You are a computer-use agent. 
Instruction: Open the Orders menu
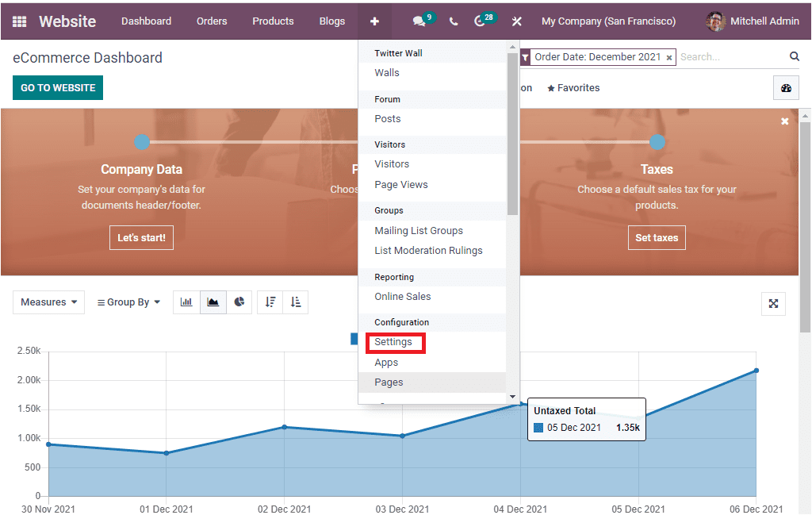(212, 21)
